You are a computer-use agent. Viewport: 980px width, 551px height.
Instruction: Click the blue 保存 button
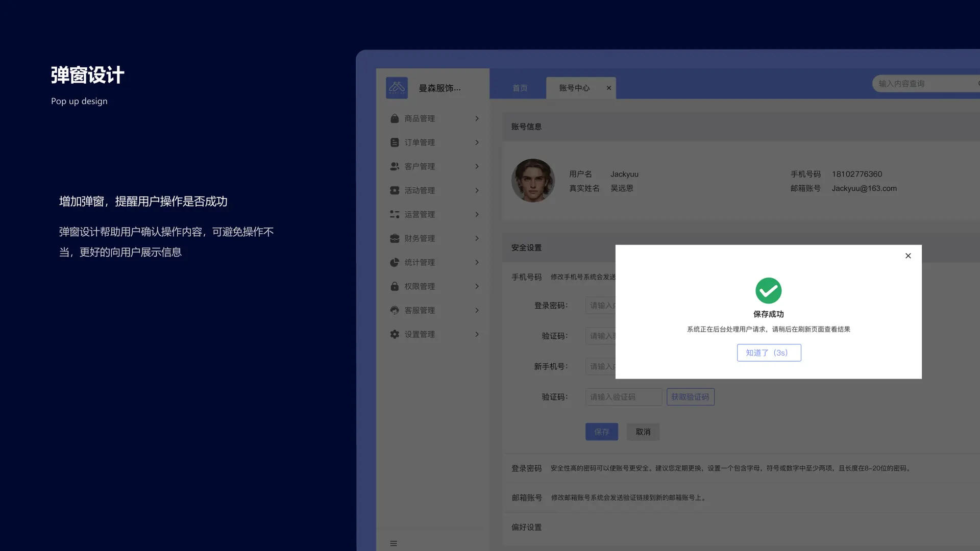pos(602,432)
